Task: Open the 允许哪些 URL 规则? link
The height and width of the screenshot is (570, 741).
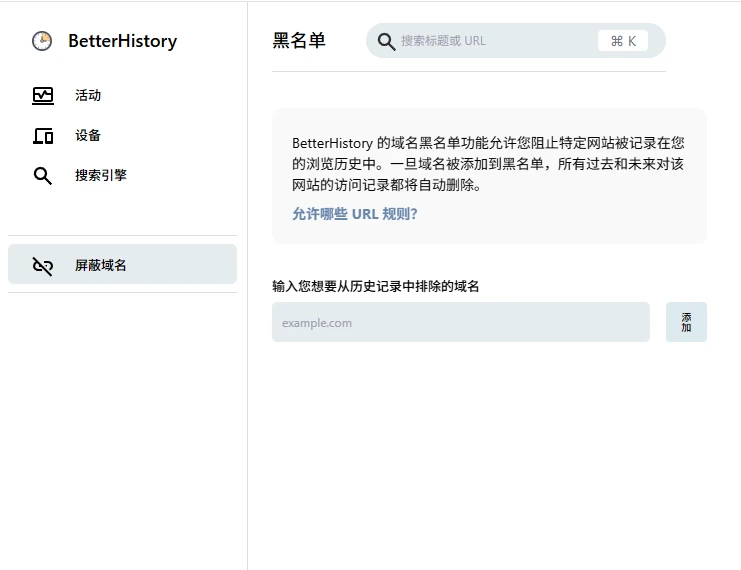Action: 354,214
